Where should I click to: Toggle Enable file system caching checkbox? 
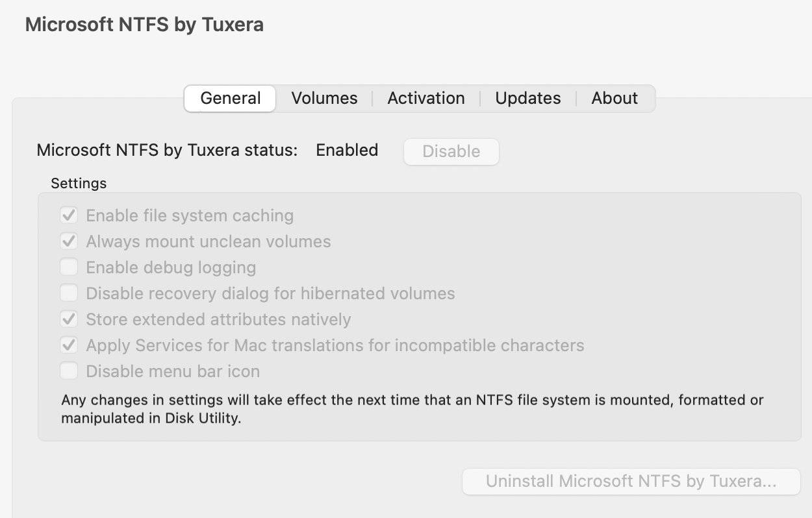point(69,216)
